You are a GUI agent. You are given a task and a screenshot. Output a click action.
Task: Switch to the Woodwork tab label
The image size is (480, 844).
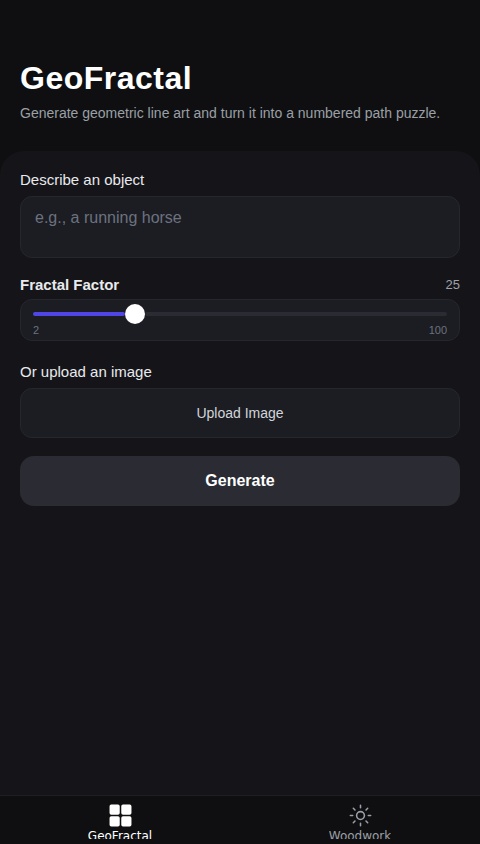point(360,836)
